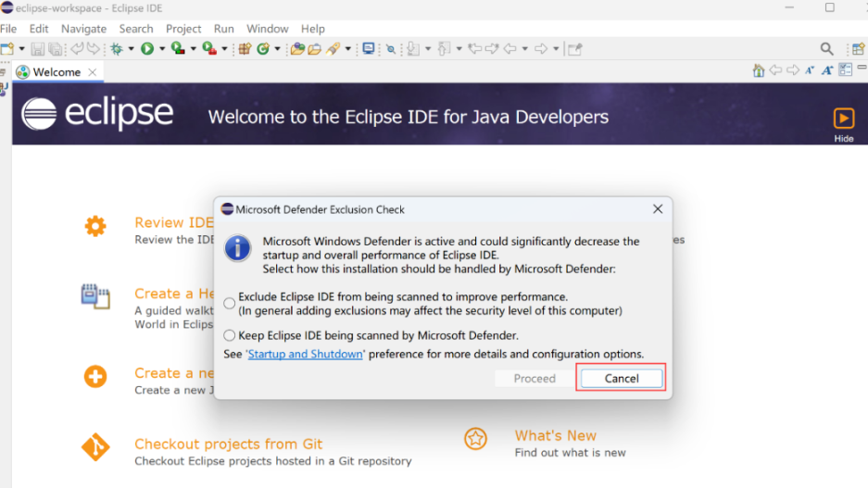Click the New Java Class icon
The height and width of the screenshot is (488, 868).
point(263,49)
